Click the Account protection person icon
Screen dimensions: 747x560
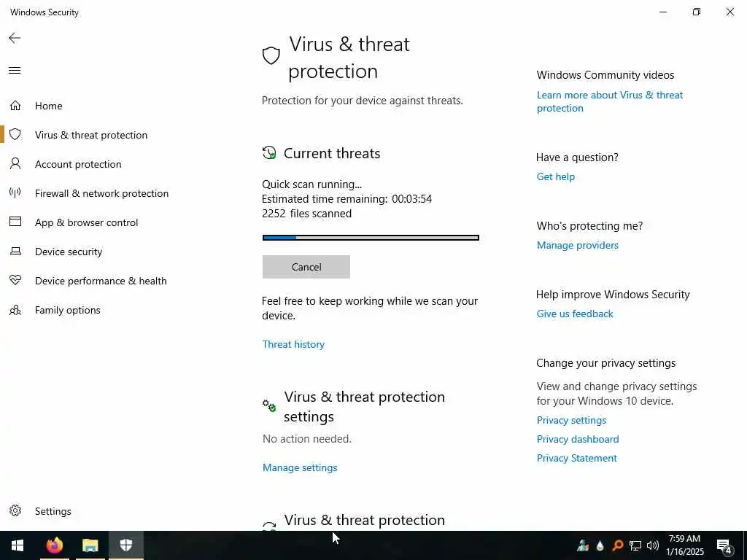pyautogui.click(x=15, y=164)
